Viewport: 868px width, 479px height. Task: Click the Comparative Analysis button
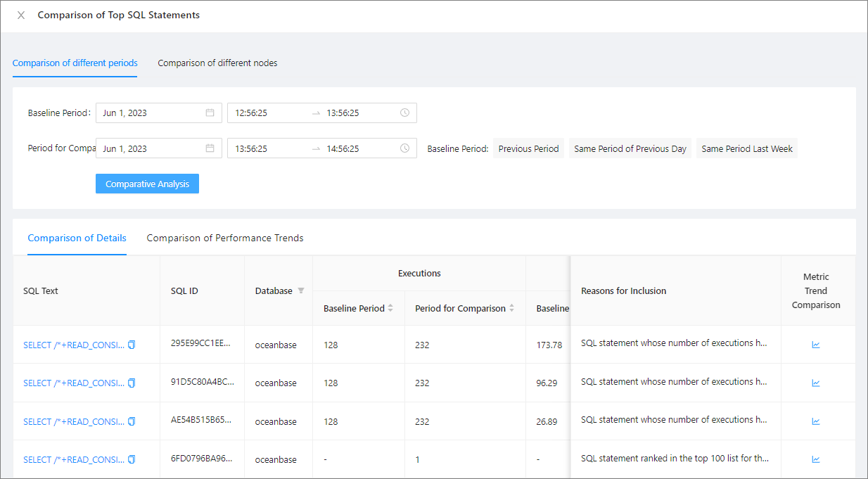(147, 184)
